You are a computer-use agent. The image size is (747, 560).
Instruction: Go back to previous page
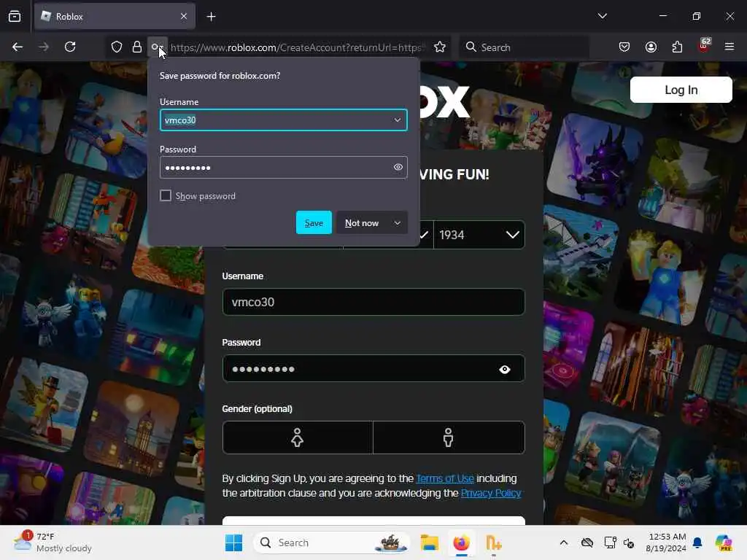(x=18, y=47)
